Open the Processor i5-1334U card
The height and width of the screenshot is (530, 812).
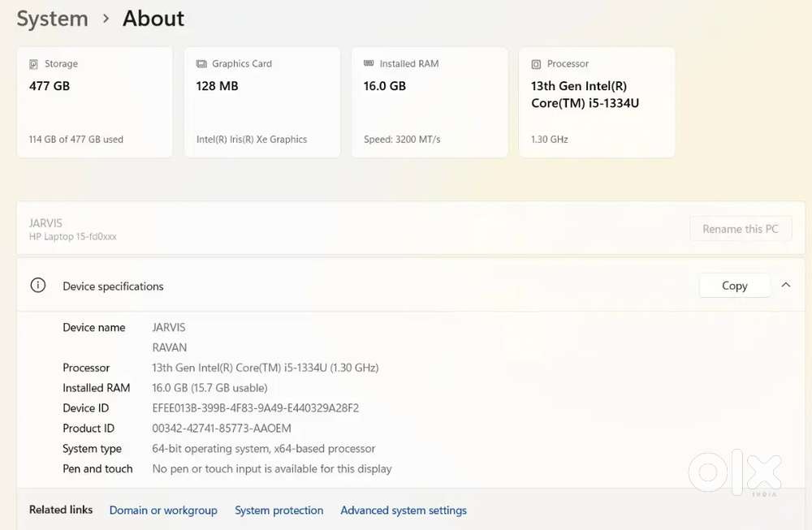pyautogui.click(x=597, y=102)
